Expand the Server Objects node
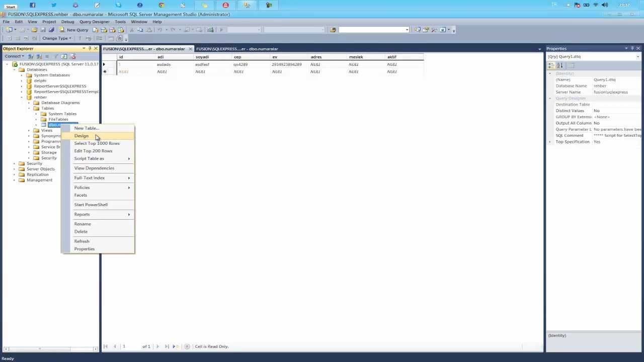Screen dimensions: 644x362 pos(15,169)
